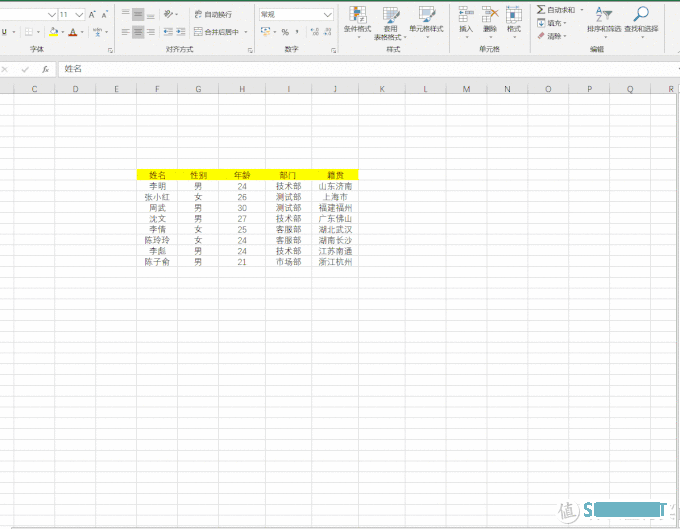Apply comma style format
Viewport: 680px width, 529px height.
point(297,32)
